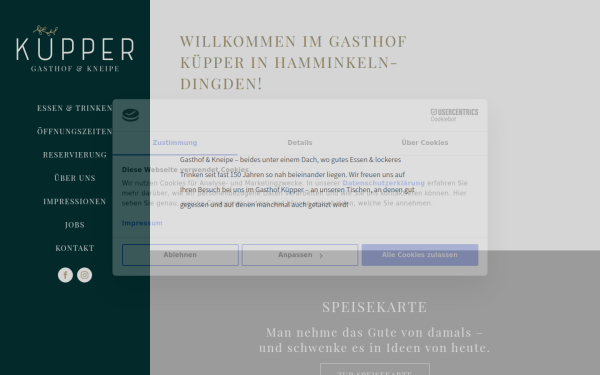Click the Küpper Gasthof & Kneipe logo
600x375 pixels.
point(75,49)
